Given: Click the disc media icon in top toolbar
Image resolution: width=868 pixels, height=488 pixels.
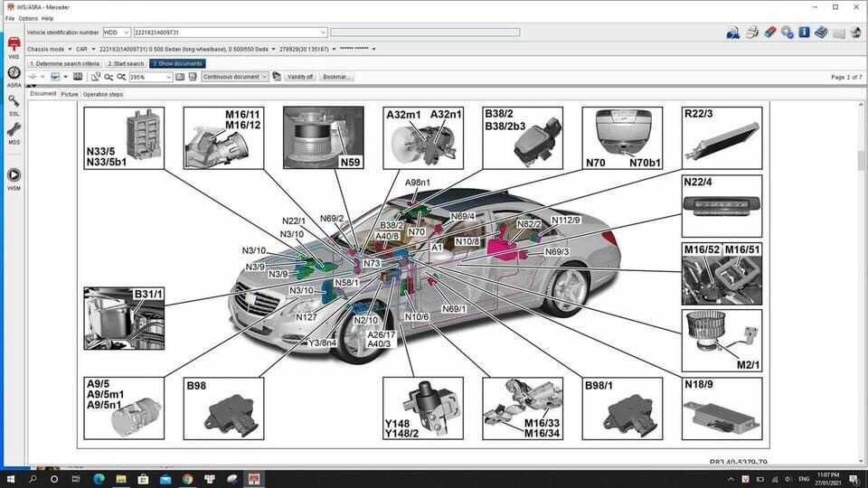Looking at the screenshot, I should (788, 33).
